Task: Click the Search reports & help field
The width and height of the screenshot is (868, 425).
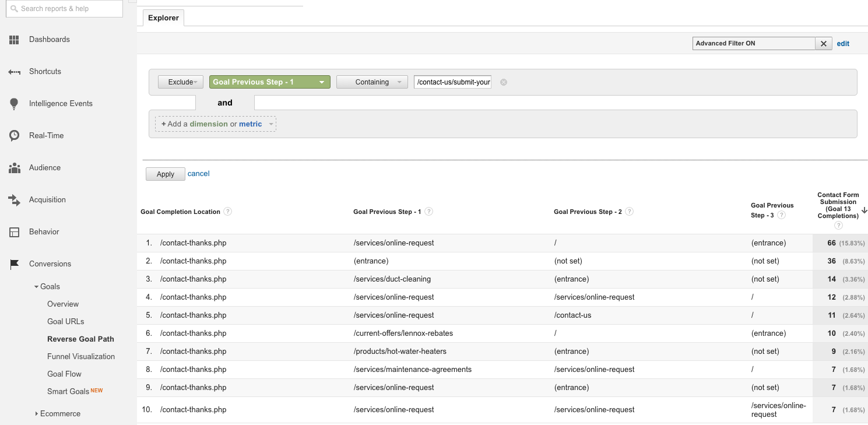Action: (x=64, y=9)
